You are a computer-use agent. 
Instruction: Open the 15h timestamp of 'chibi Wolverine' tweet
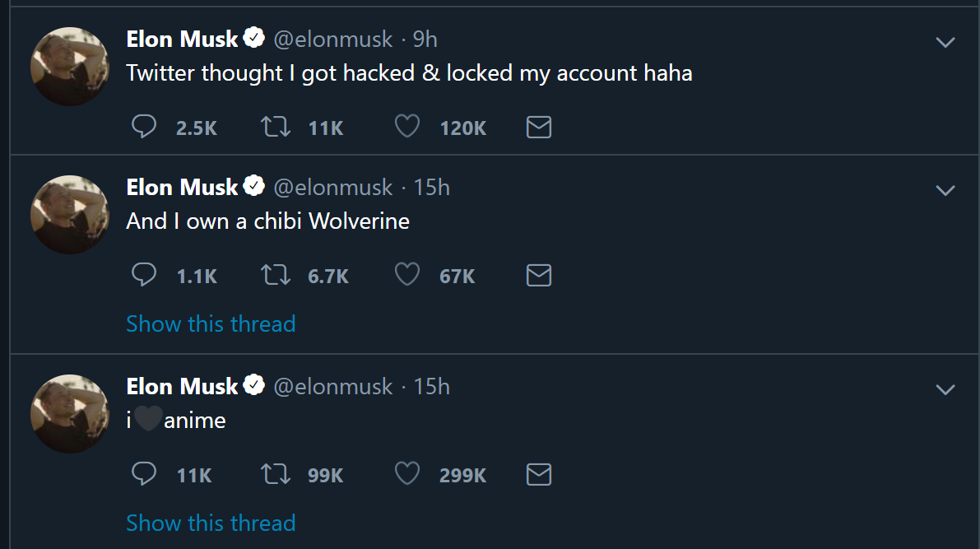(431, 188)
